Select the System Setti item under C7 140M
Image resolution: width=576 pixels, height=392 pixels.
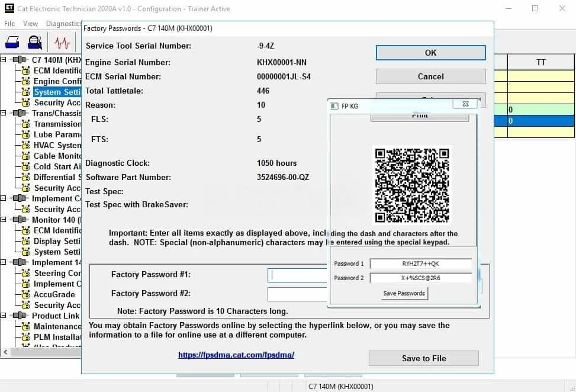(57, 92)
